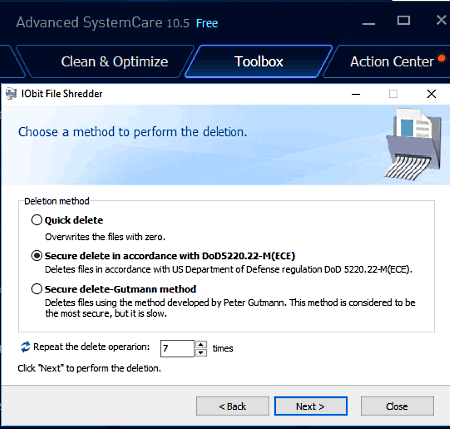This screenshot has width=450, height=429.
Task: Click the Gutmann method description text
Action: [x=230, y=308]
